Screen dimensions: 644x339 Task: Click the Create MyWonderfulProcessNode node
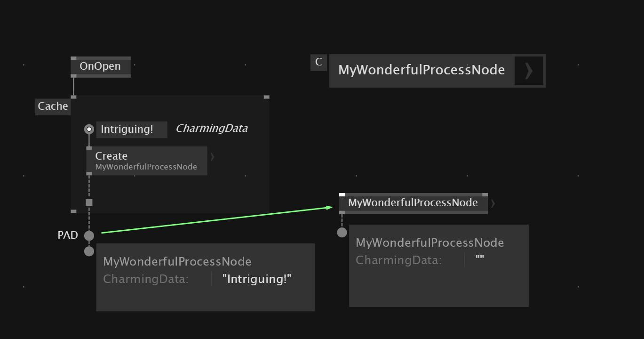tap(146, 161)
